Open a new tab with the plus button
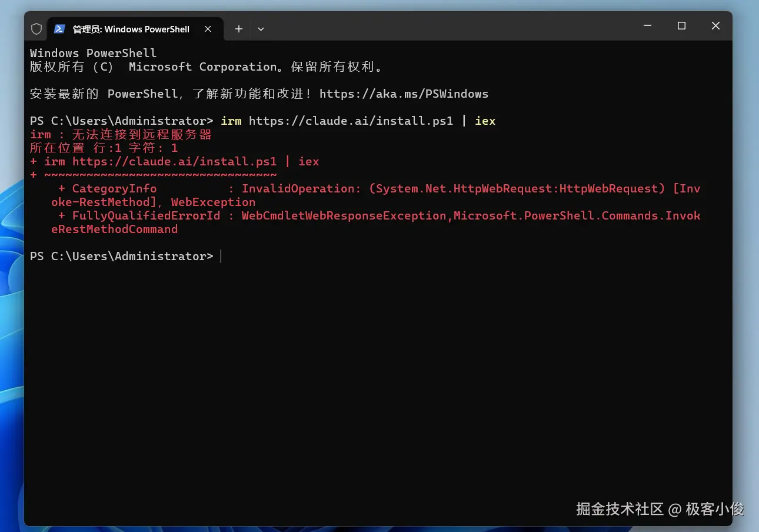The height and width of the screenshot is (532, 759). 238,29
